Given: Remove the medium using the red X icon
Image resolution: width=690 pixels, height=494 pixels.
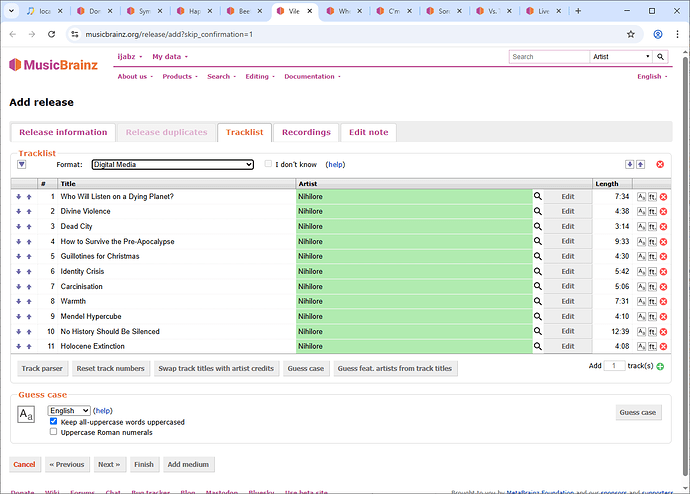Looking at the screenshot, I should click(x=660, y=164).
